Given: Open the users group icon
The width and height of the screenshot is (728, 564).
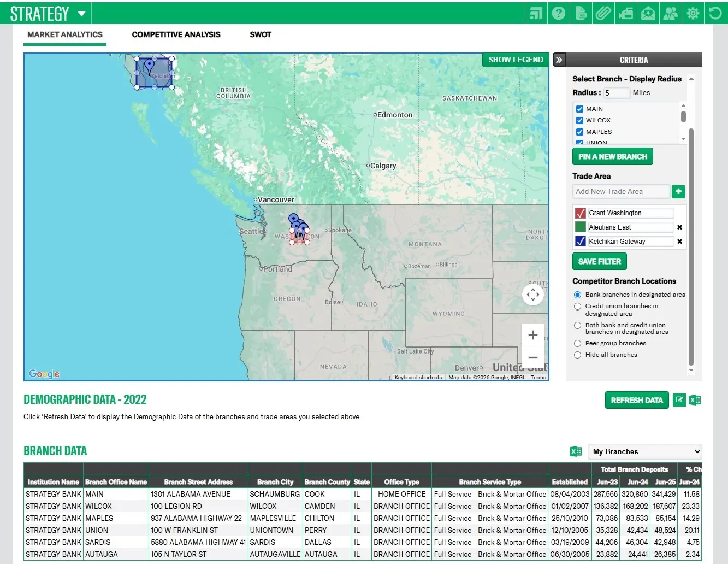Looking at the screenshot, I should [671, 13].
